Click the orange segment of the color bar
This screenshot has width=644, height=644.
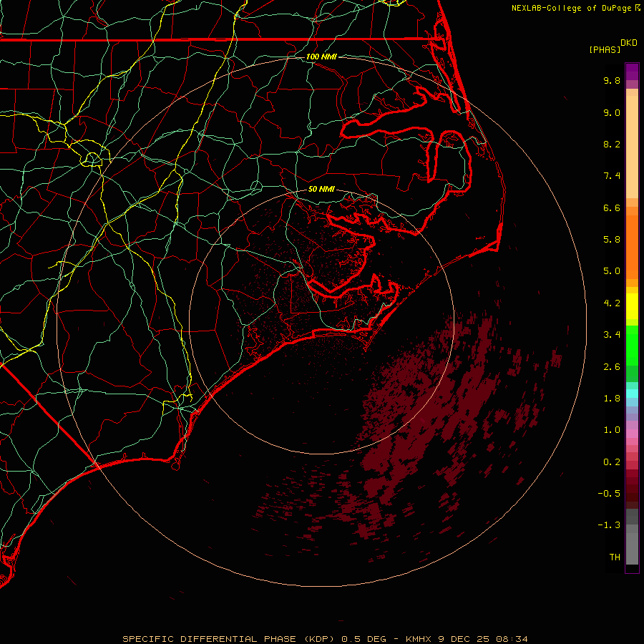click(x=632, y=246)
